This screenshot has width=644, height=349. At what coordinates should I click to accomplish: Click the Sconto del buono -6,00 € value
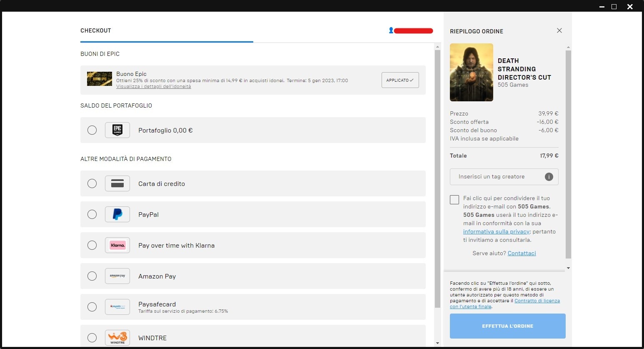tap(549, 130)
